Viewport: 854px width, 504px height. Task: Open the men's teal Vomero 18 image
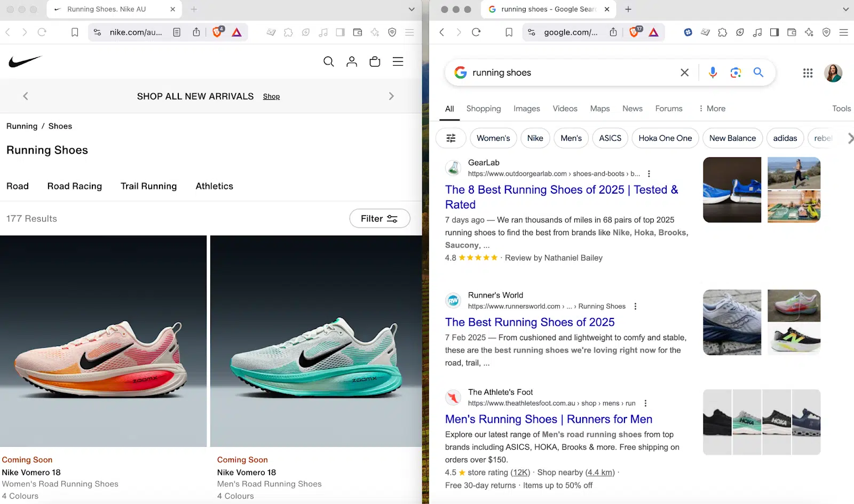pyautogui.click(x=316, y=341)
